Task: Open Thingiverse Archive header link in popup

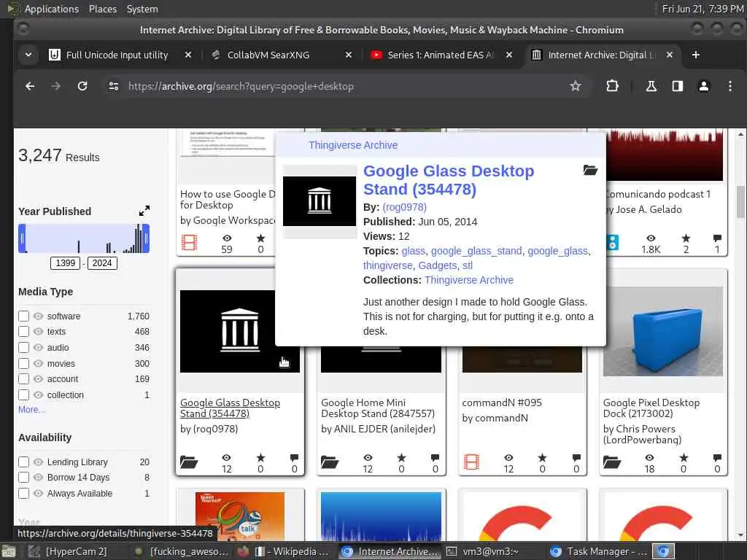Action: pos(353,145)
